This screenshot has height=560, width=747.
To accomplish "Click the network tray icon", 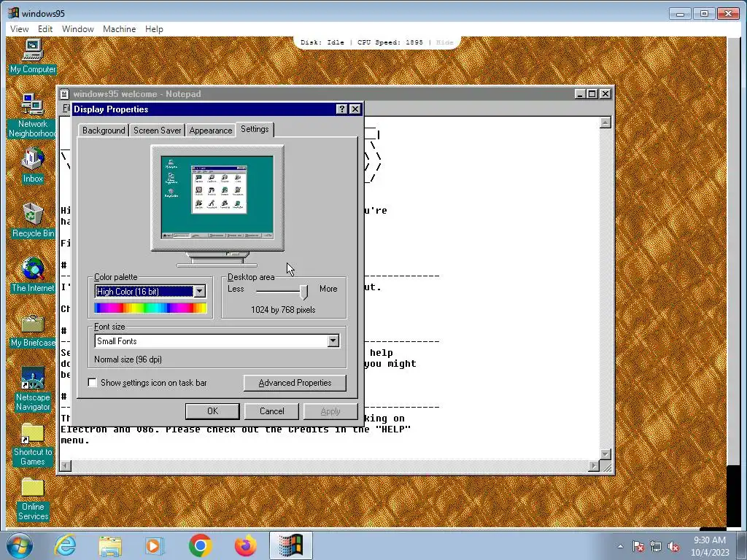I will pyautogui.click(x=656, y=547).
